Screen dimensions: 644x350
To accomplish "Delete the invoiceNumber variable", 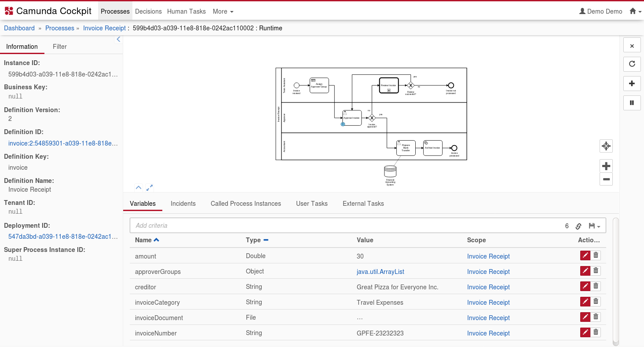I will pos(596,332).
